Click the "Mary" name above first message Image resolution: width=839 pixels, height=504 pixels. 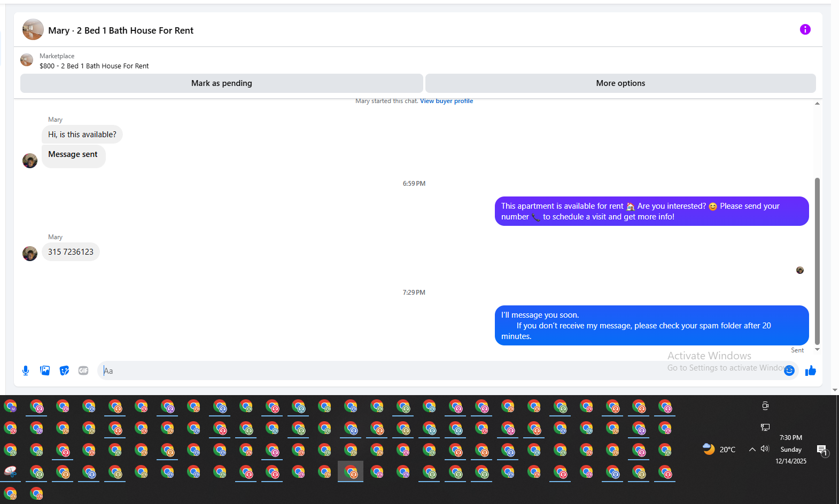(x=55, y=120)
